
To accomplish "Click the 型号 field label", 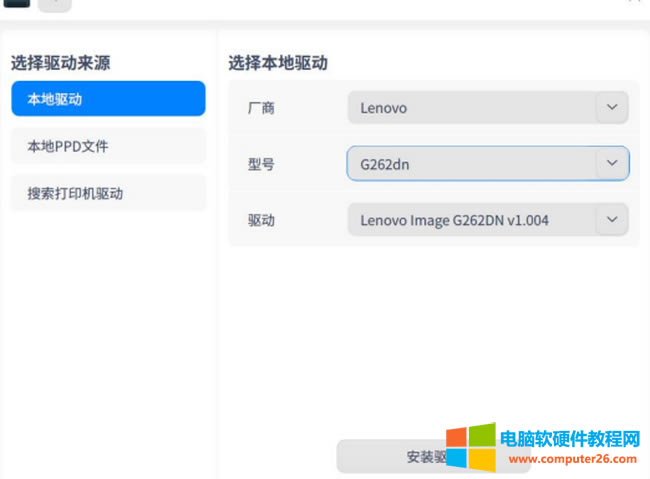I will tap(261, 164).
